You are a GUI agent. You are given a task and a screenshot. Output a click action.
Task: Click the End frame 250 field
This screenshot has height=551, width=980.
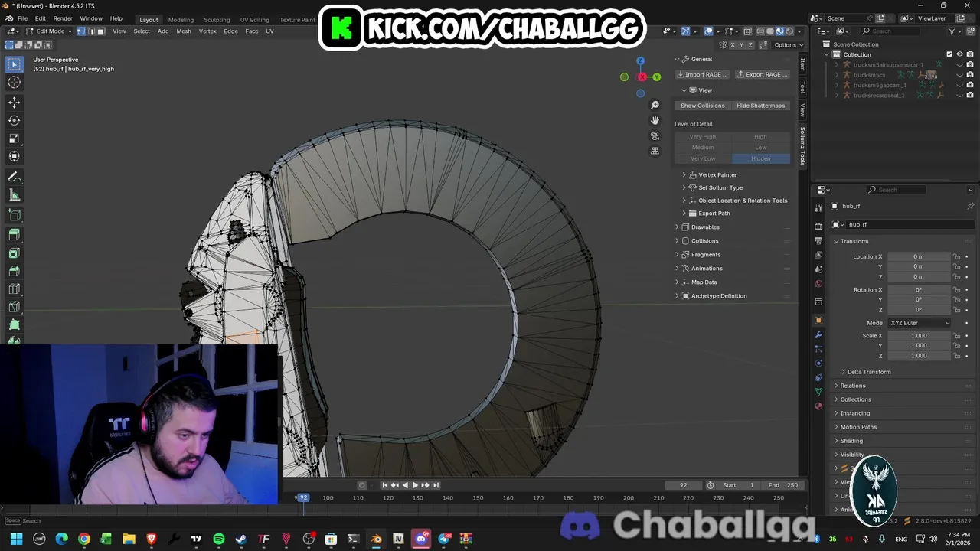pos(783,485)
